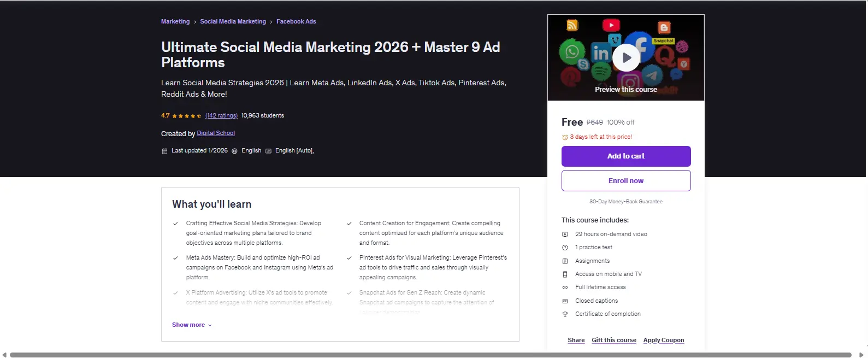Click the '30-Day Money-Back Guarantee' text
The image size is (868, 358).
(x=626, y=202)
